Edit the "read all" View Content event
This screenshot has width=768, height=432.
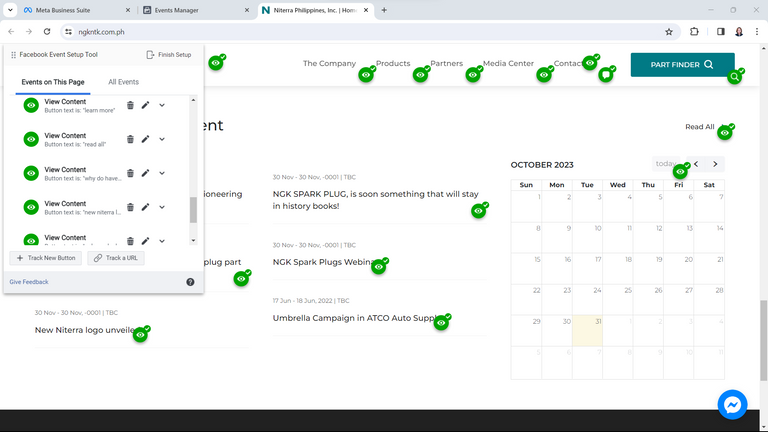pos(145,139)
